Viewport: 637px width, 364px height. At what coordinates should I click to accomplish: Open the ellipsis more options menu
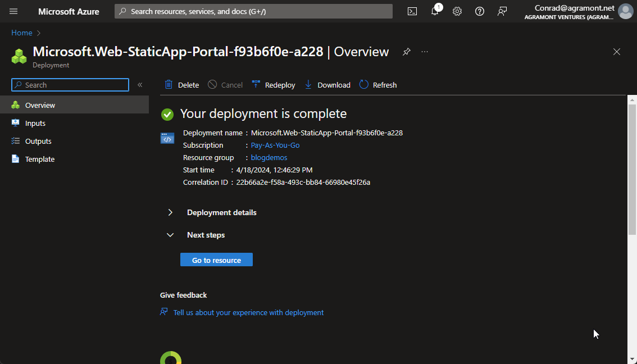(x=425, y=52)
